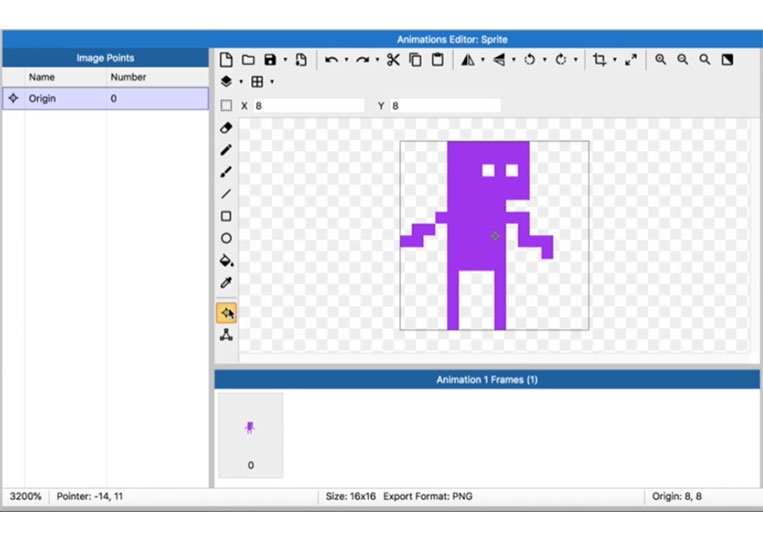Click the paste clipboard icon
The width and height of the screenshot is (763, 541).
(x=437, y=60)
